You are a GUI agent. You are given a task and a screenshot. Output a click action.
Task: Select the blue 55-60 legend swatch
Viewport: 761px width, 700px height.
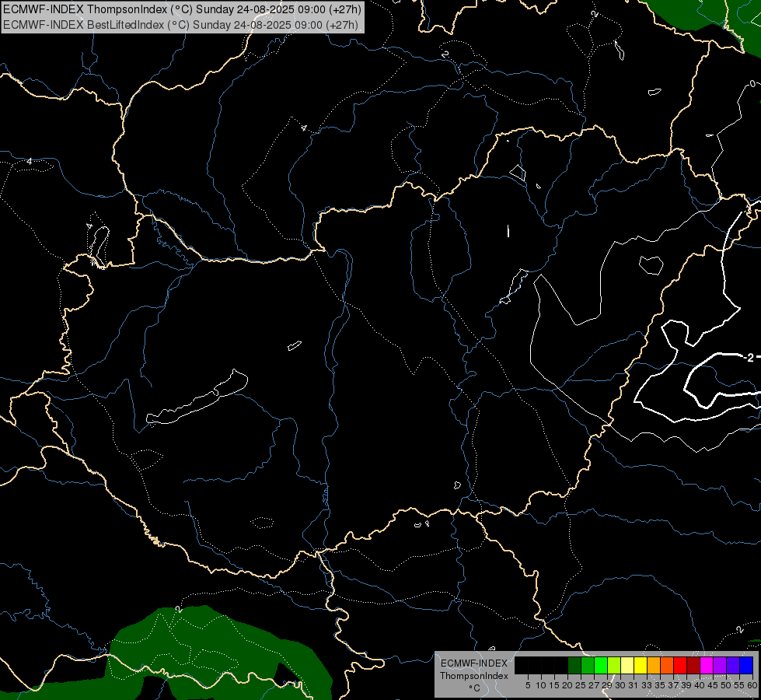click(746, 665)
